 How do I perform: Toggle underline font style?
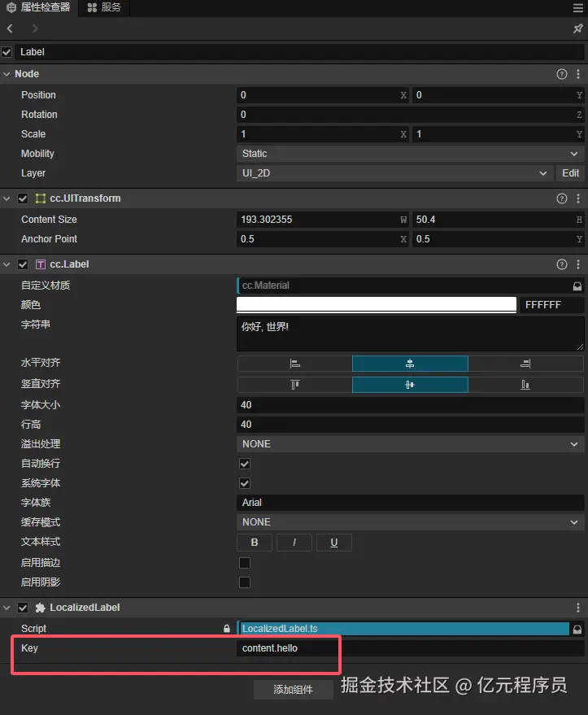click(333, 543)
